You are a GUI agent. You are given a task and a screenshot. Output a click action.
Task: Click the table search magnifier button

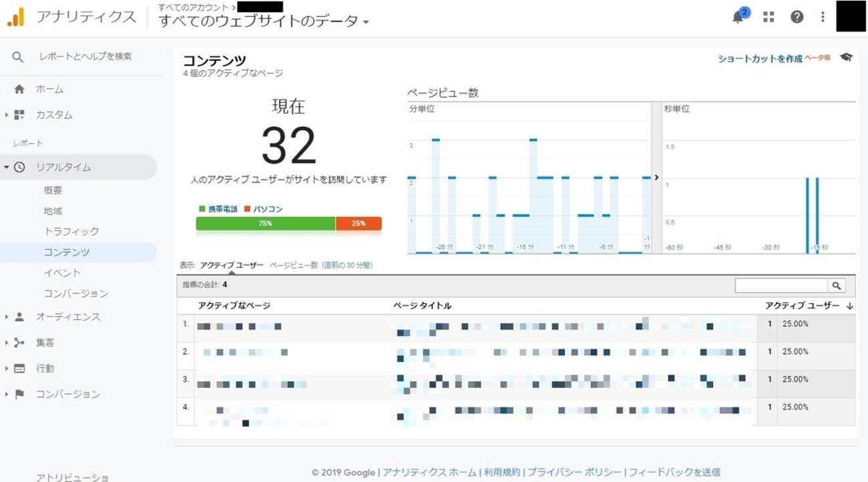click(x=837, y=286)
